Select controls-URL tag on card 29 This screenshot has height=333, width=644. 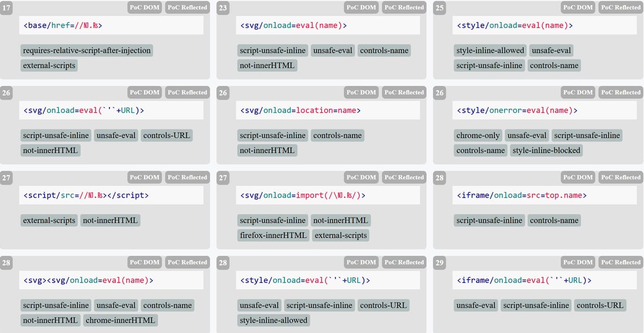tap(600, 305)
